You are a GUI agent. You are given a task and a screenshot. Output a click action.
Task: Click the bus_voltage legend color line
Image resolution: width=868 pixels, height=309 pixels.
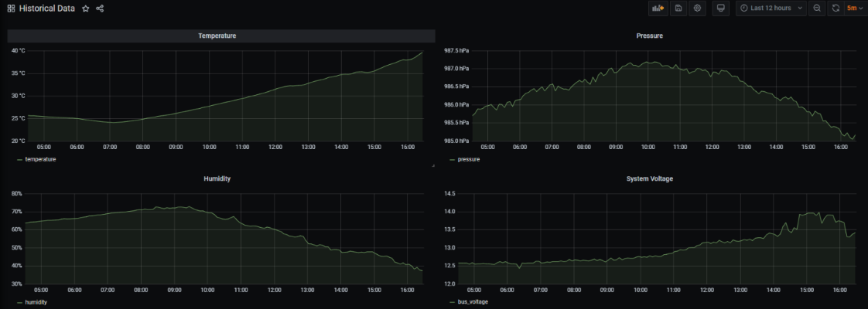(x=452, y=302)
